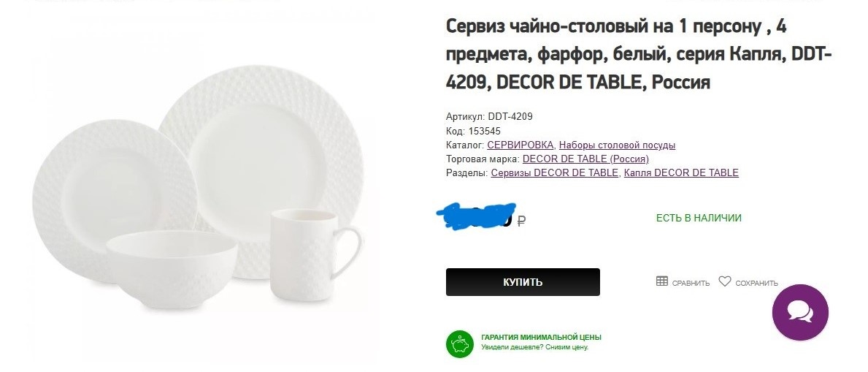This screenshot has height=372, width=868.
Task: Open the purple chat bubble widget
Action: [x=800, y=313]
